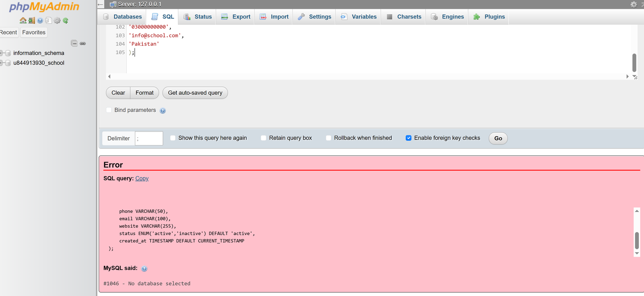Click the Bind parameters help icon

tap(163, 111)
